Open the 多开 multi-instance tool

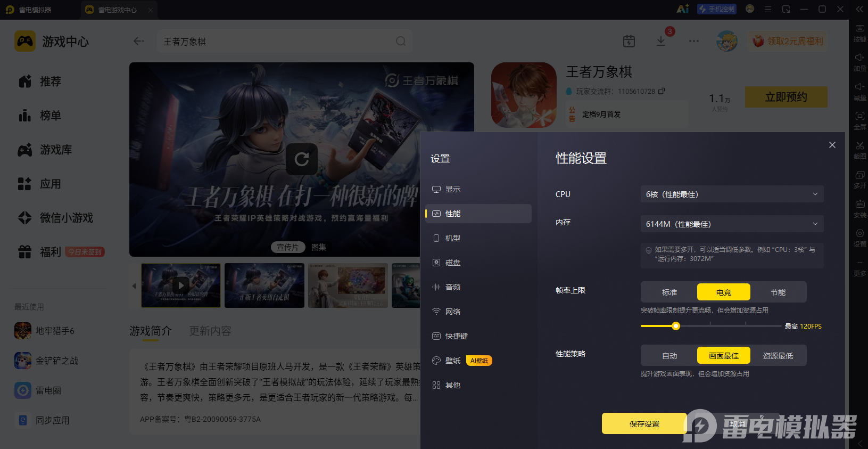[x=859, y=179]
